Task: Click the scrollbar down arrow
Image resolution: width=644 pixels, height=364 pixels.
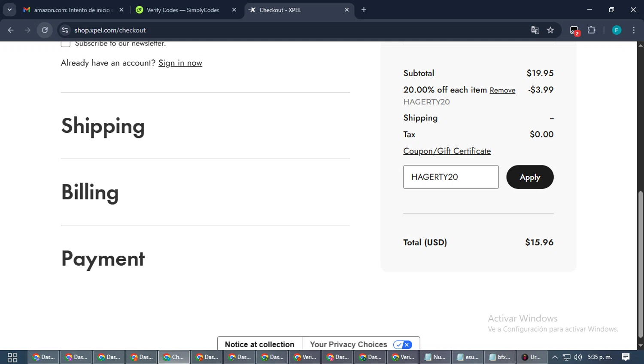Action: pyautogui.click(x=641, y=346)
